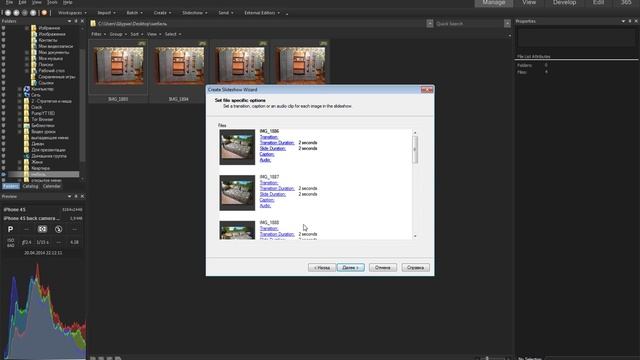Screen dimensions: 640x360
Task: Click Audio link for IMG_1887
Action: pyautogui.click(x=265, y=206)
